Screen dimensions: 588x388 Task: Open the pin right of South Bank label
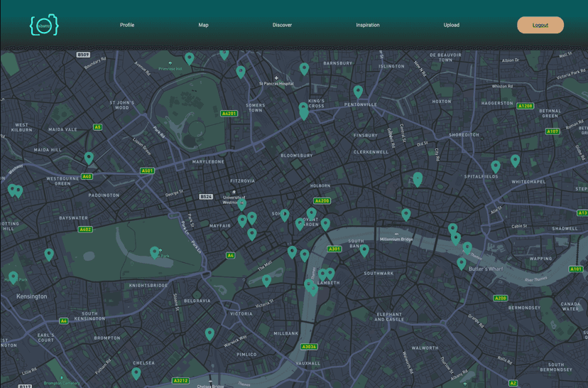(364, 250)
